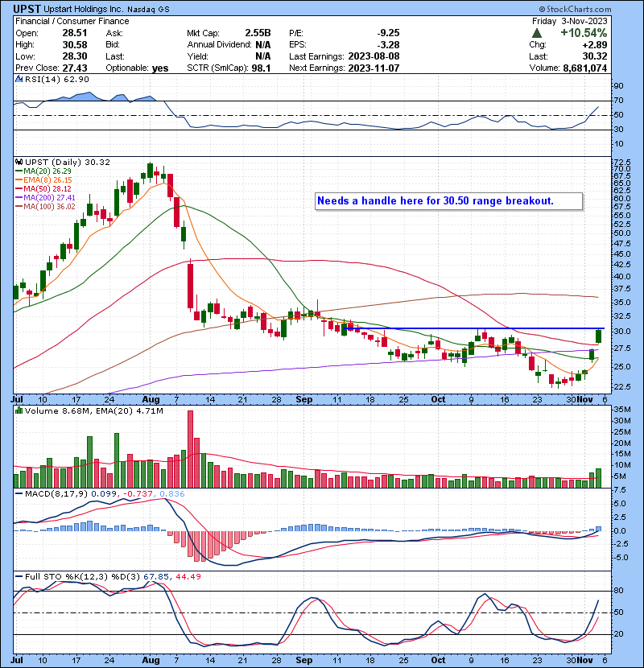Screen dimensions: 644x668
Task: Click the Low value 28.30
Action: coord(75,56)
